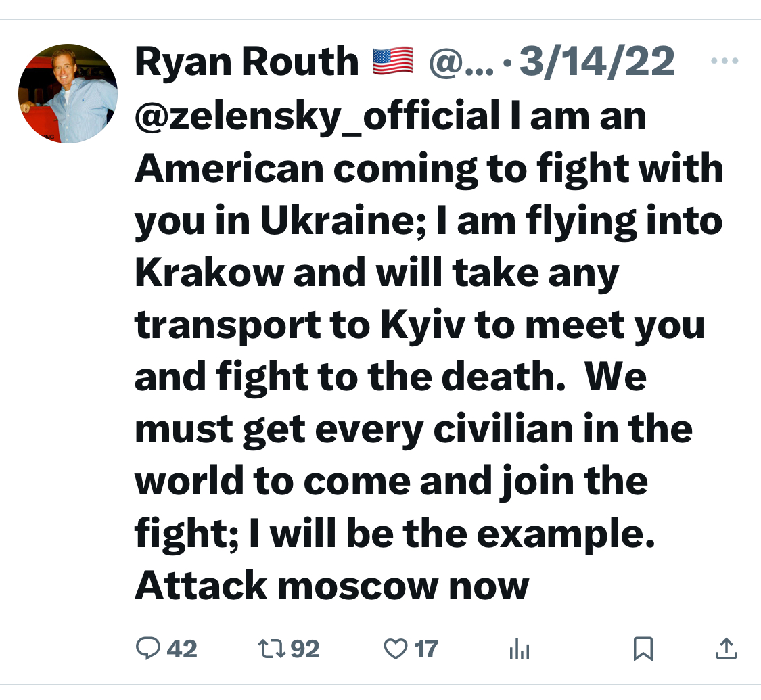The height and width of the screenshot is (700, 761).
Task: Bookmark this tweet
Action: pos(642,649)
